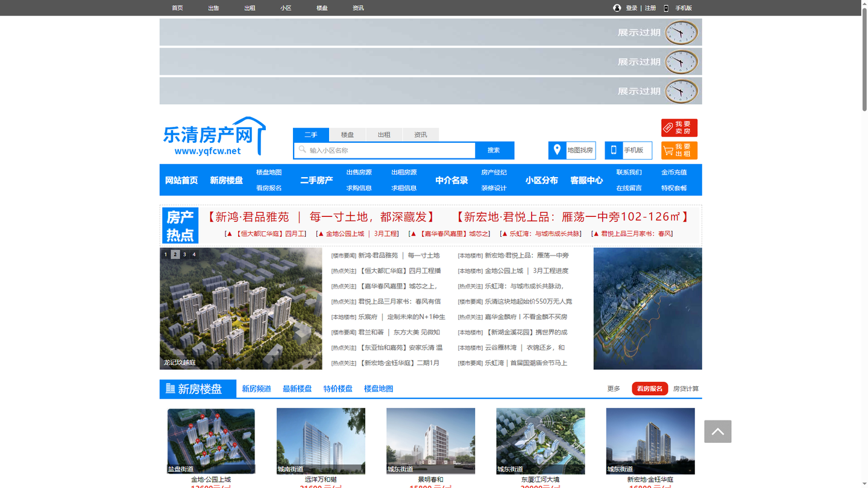Click 装修设计 in the navigation bar
The width and height of the screenshot is (868, 488).
pos(494,188)
